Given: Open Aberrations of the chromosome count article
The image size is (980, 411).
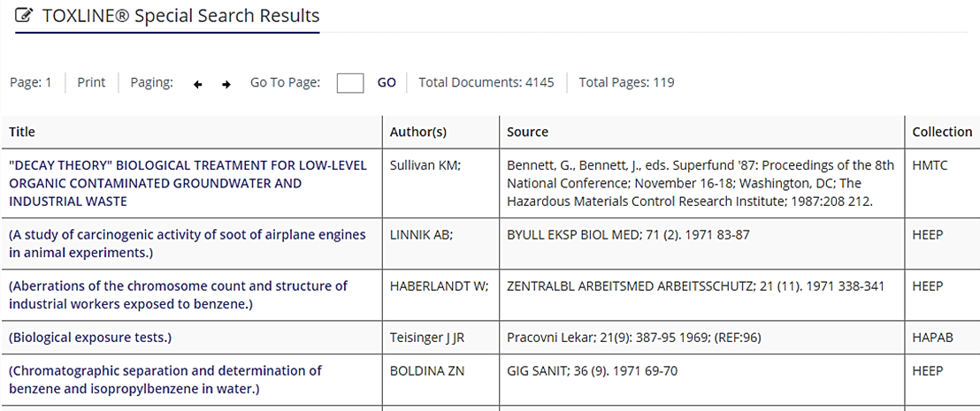Looking at the screenshot, I should coord(178,295).
